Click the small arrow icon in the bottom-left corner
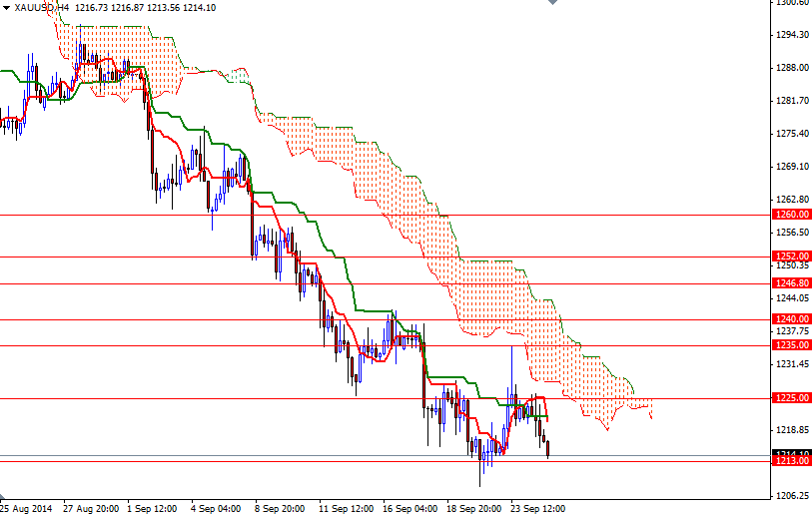 tap(2, 496)
